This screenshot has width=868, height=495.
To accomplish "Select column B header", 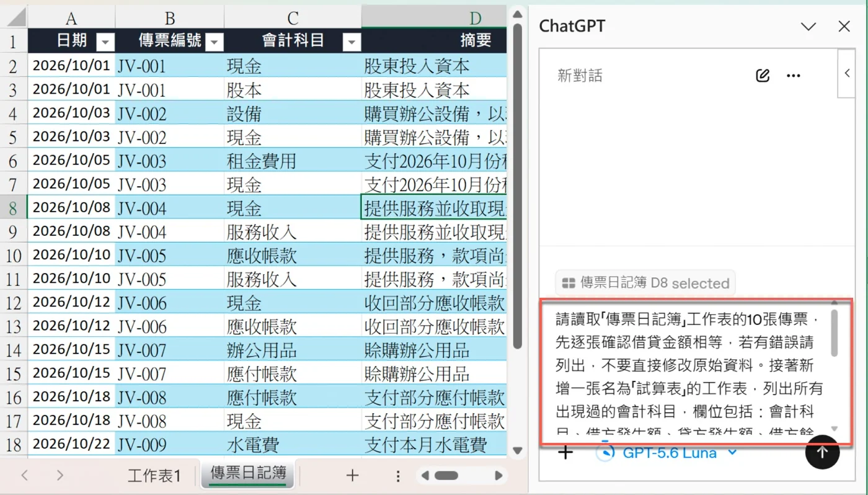I will tap(169, 17).
